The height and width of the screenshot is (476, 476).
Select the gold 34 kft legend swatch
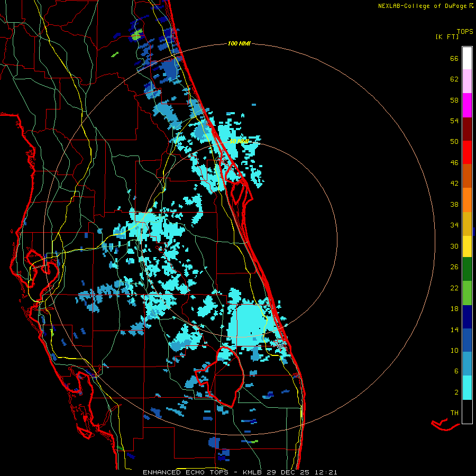point(467,224)
